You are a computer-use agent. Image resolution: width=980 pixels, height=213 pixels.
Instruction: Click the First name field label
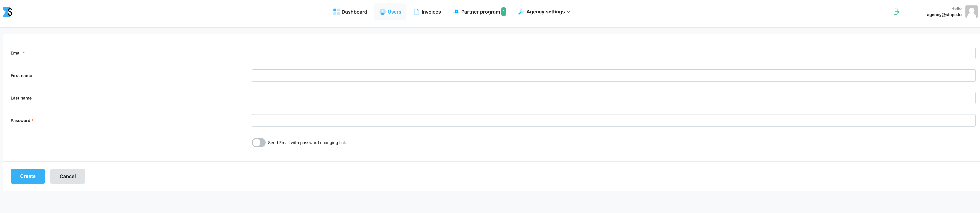[x=21, y=75]
